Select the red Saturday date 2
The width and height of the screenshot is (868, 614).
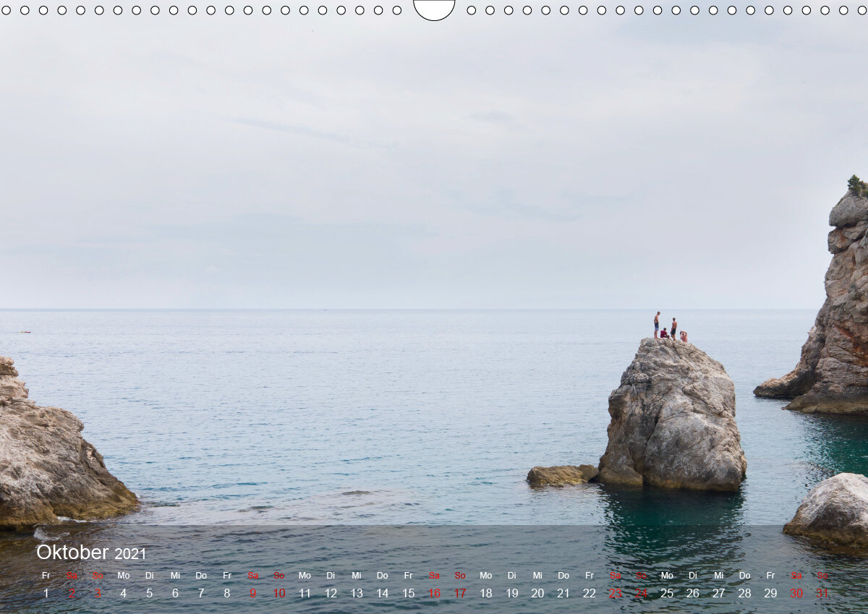tap(72, 593)
